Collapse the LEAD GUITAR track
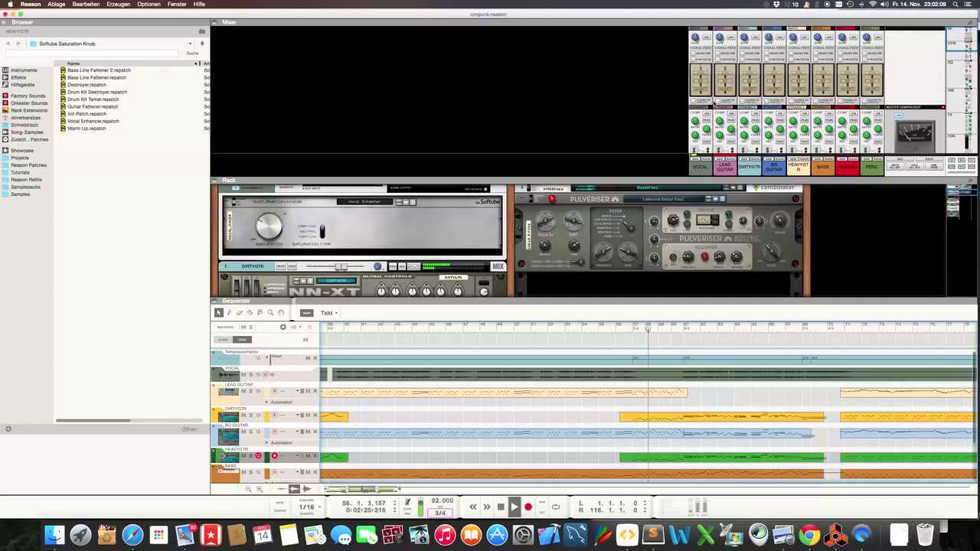980x551 pixels. coord(214,385)
